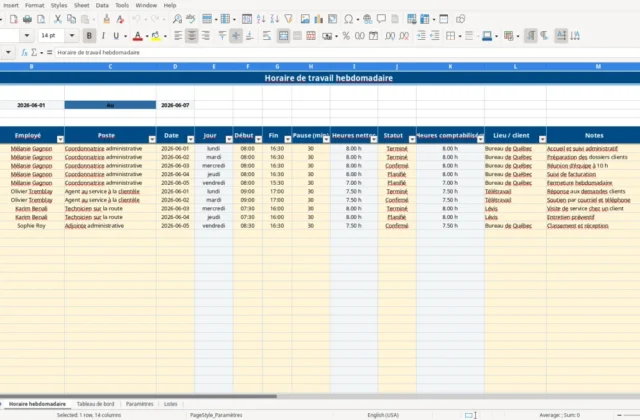Click the Delete Decimal Place icon

404,36
